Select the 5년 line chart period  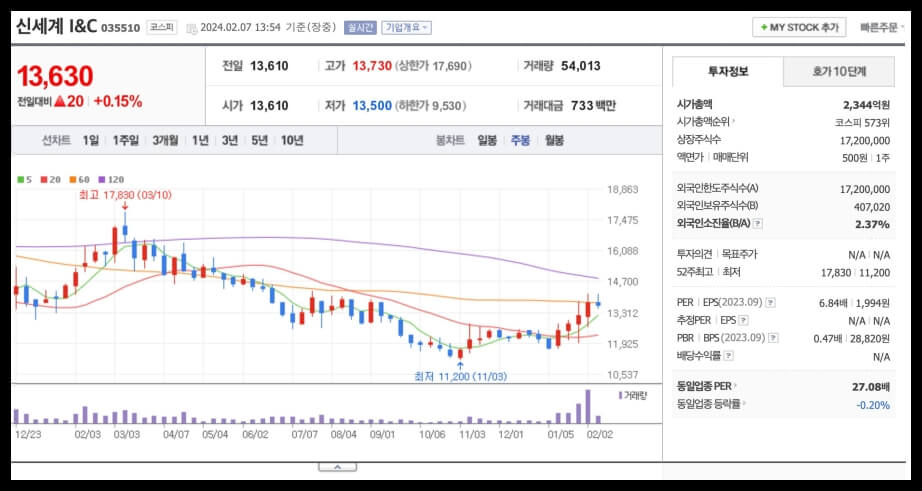point(259,141)
